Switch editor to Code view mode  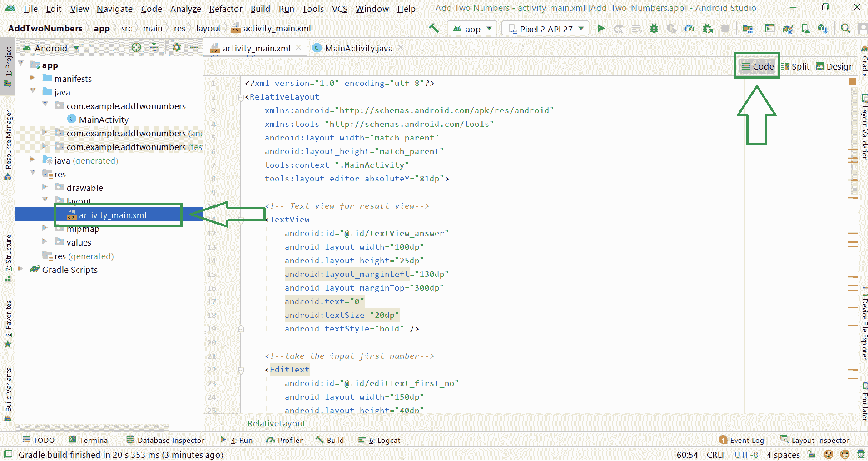pos(758,66)
